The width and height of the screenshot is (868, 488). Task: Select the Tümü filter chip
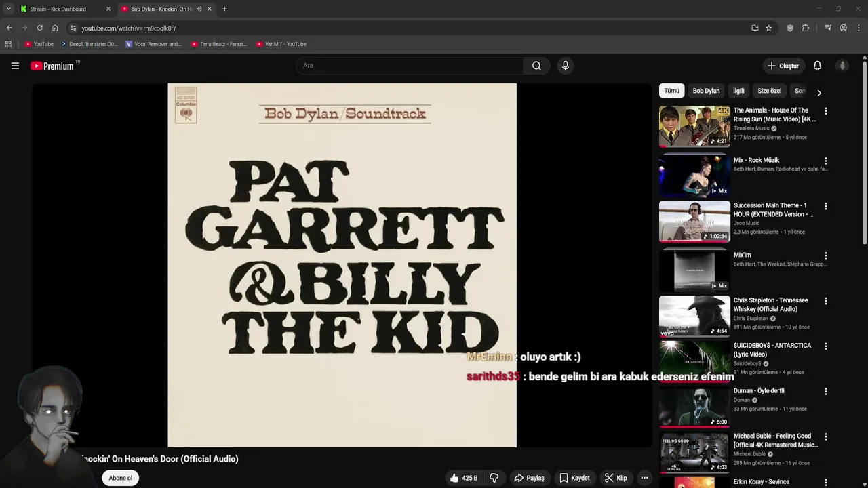coord(671,91)
